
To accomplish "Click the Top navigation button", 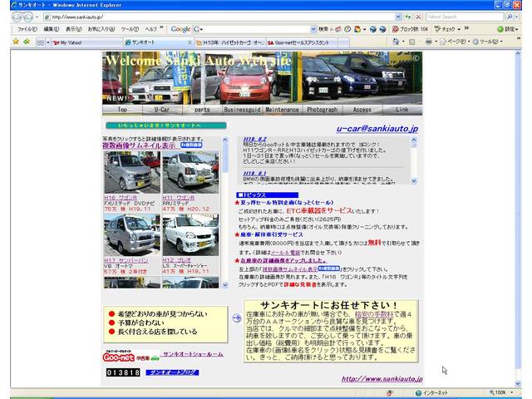I will pos(122,110).
